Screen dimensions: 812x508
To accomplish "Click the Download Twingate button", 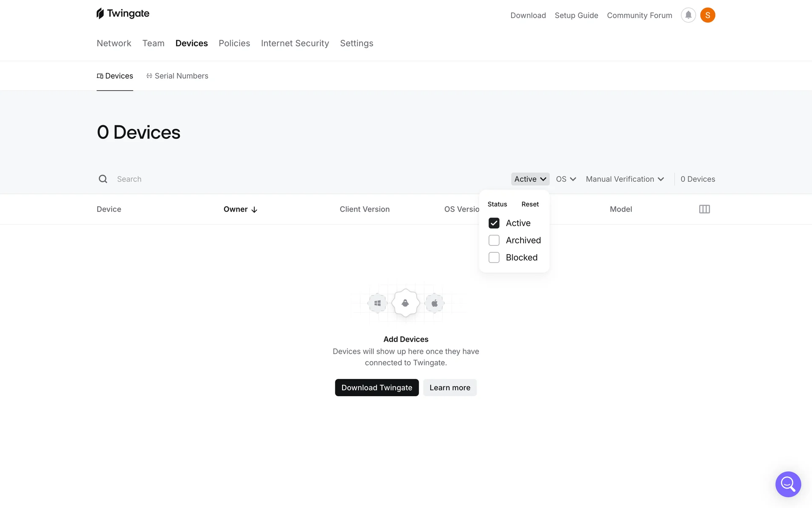I will point(376,387).
